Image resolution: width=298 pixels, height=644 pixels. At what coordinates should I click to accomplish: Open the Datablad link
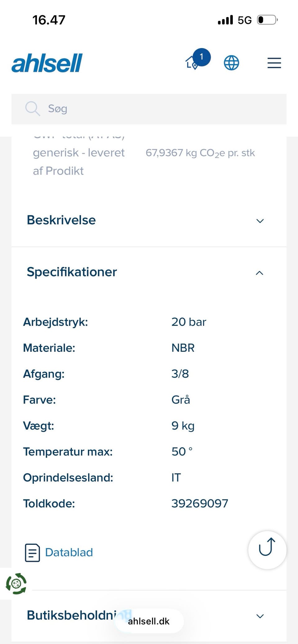69,552
